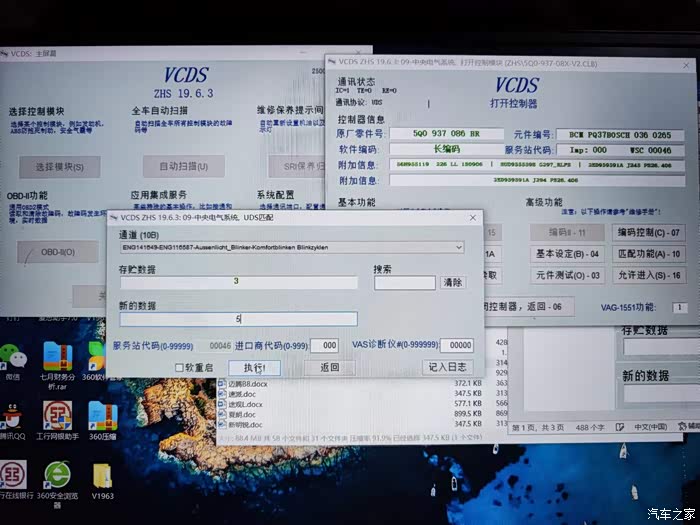700x525 pixels.
Task: Click 匹配功能(A) - 10 button
Action: [648, 254]
